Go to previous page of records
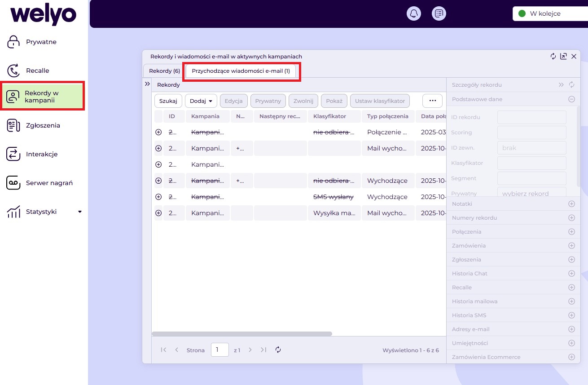Screen dimensions: 588x385 click(x=177, y=350)
